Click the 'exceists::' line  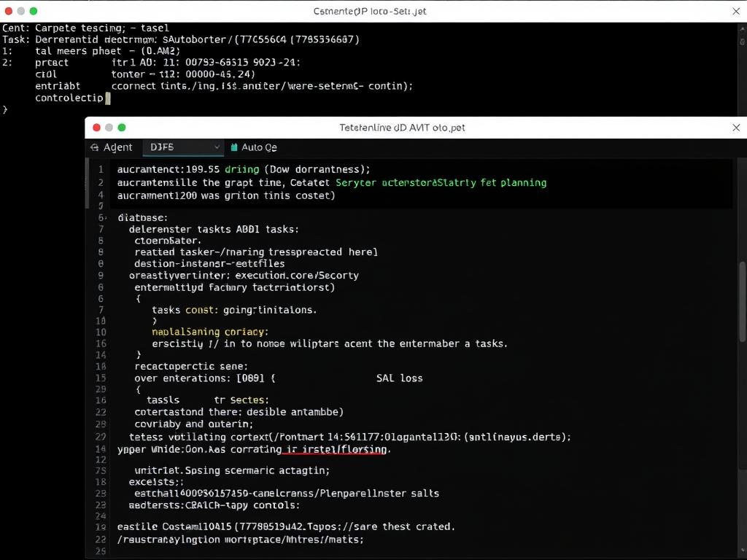(x=156, y=483)
